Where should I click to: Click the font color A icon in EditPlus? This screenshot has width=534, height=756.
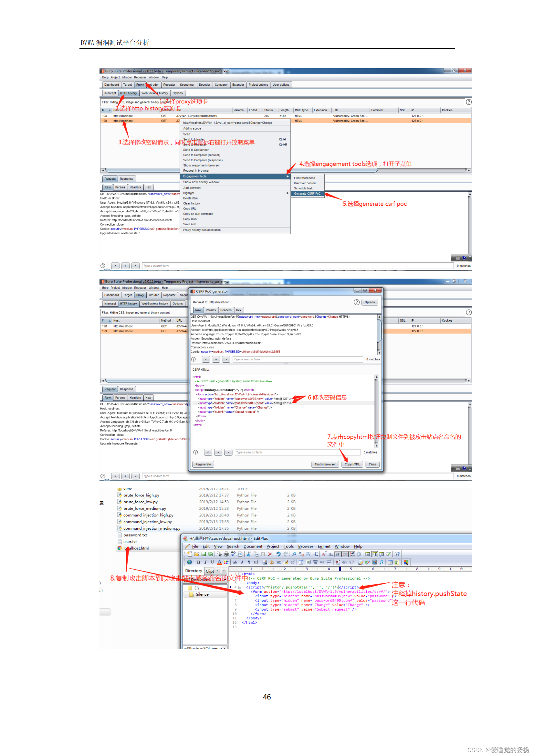(219, 562)
